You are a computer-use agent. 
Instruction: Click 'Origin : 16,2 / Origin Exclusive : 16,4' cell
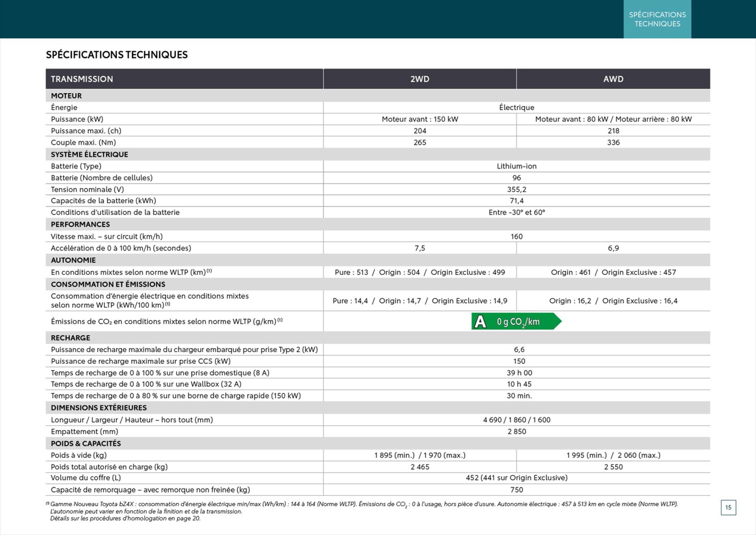[613, 301]
